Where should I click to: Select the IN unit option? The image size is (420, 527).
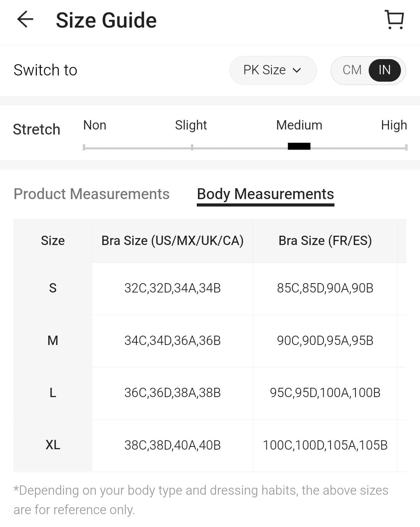point(384,70)
